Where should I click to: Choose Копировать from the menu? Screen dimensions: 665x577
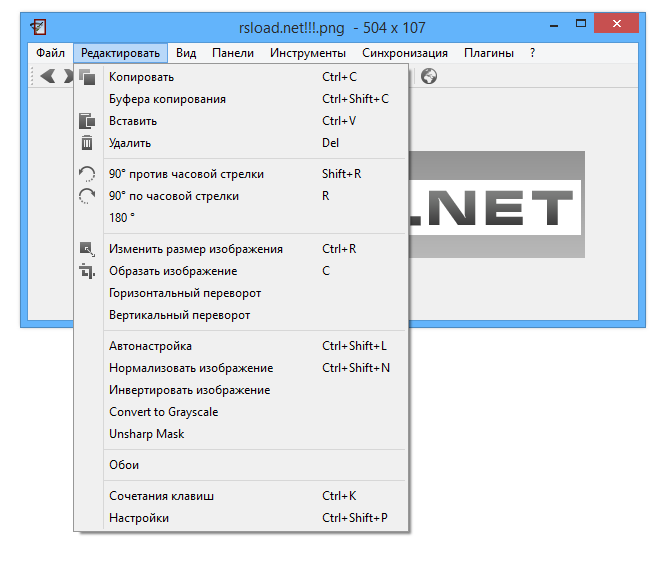tap(241, 77)
